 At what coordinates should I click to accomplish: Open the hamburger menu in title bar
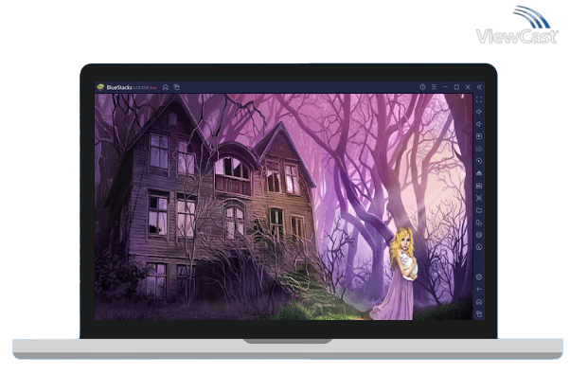click(434, 87)
